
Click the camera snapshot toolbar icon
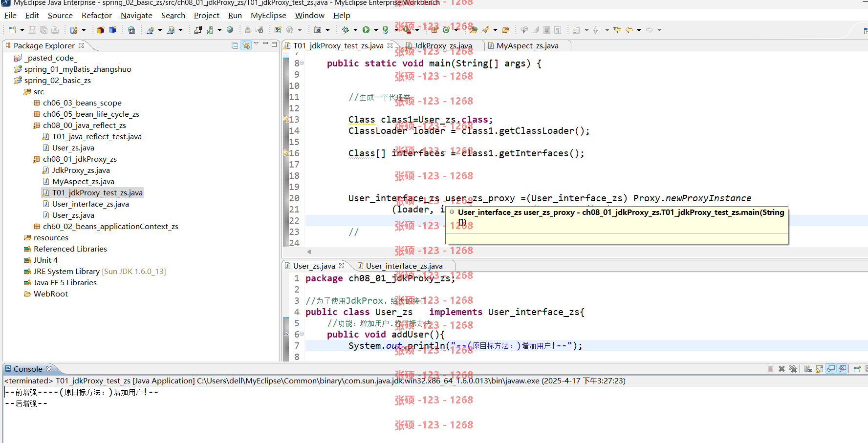(x=318, y=30)
